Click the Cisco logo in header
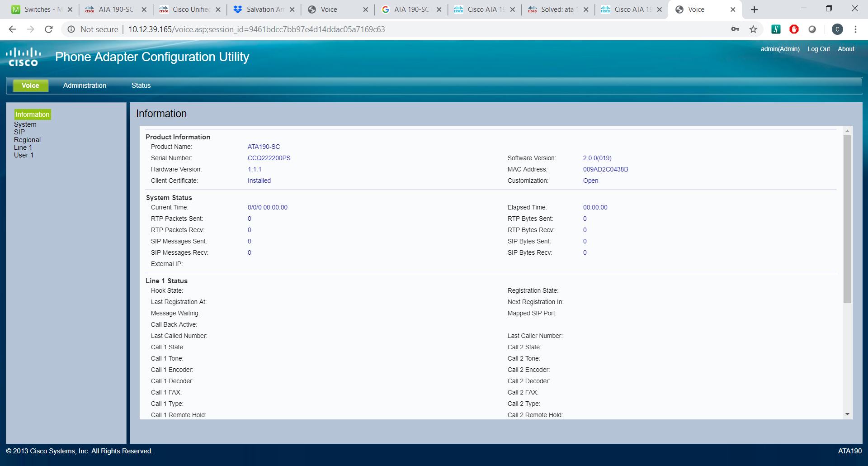 23,57
